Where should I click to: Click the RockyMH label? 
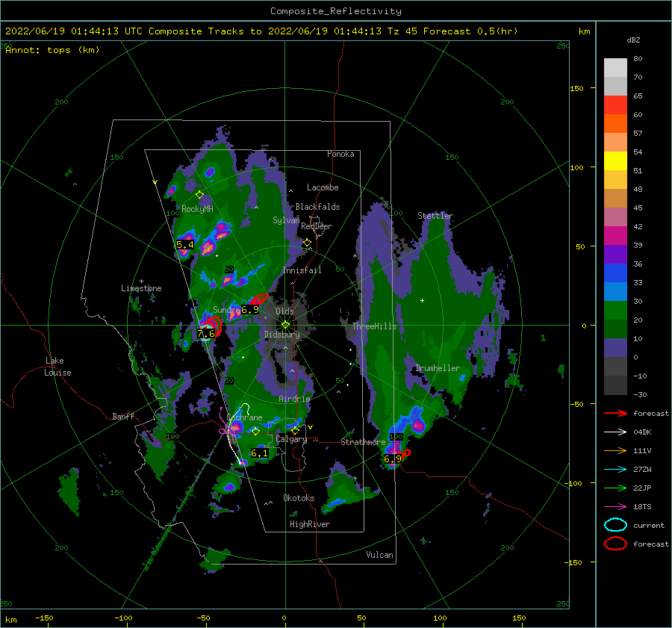(x=197, y=209)
